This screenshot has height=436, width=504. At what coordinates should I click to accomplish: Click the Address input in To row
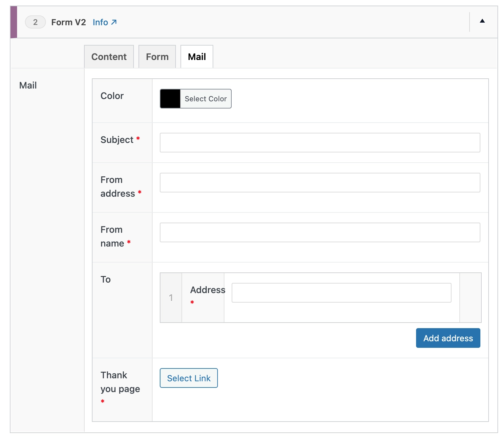click(341, 293)
